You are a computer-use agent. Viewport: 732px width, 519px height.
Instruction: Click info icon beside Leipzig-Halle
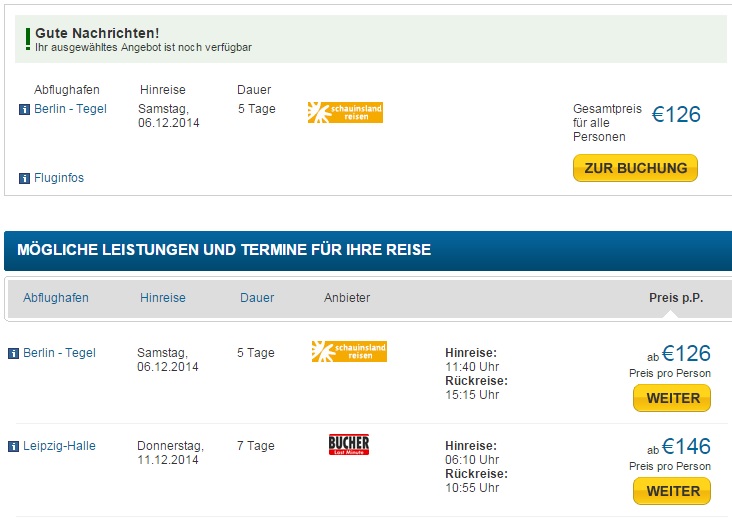click(14, 446)
